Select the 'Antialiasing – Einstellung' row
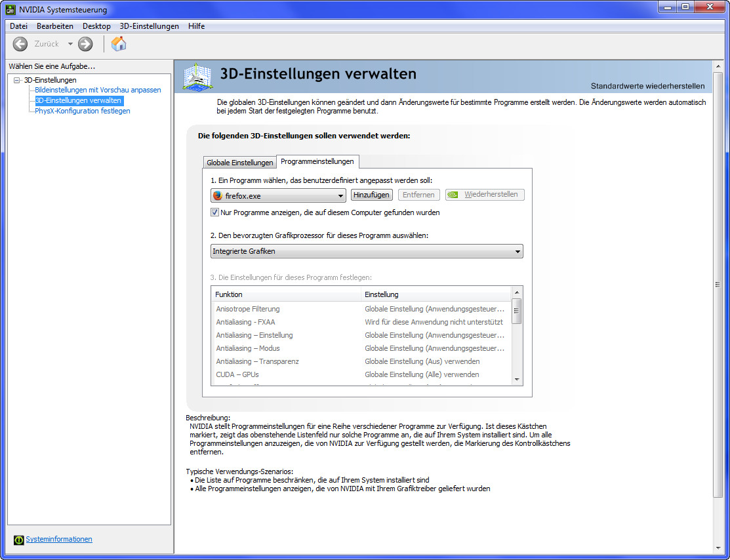The image size is (730, 560). click(x=361, y=334)
